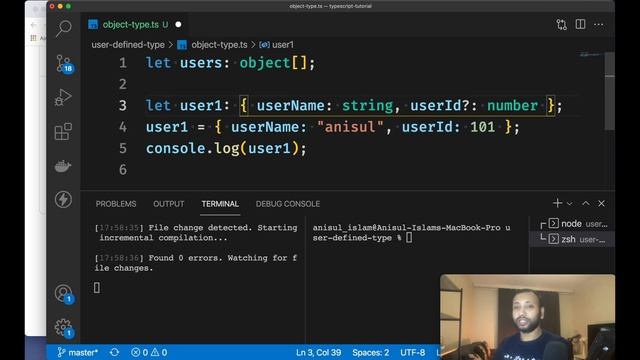640x360 pixels.
Task: Open the Accounts menu
Action: (63, 293)
